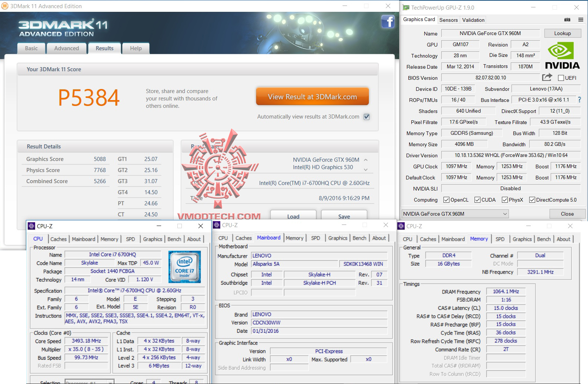Viewport: 588px width, 384px height.
Task: Click the GPU Name field in GPU-Z
Action: 490,33
